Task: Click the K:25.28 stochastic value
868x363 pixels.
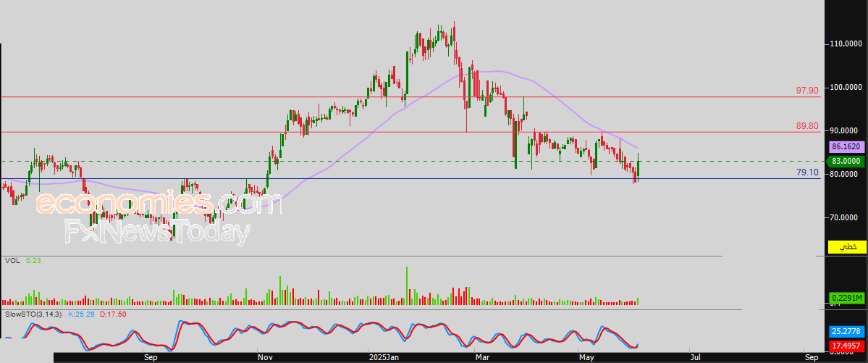Action: tap(81, 314)
